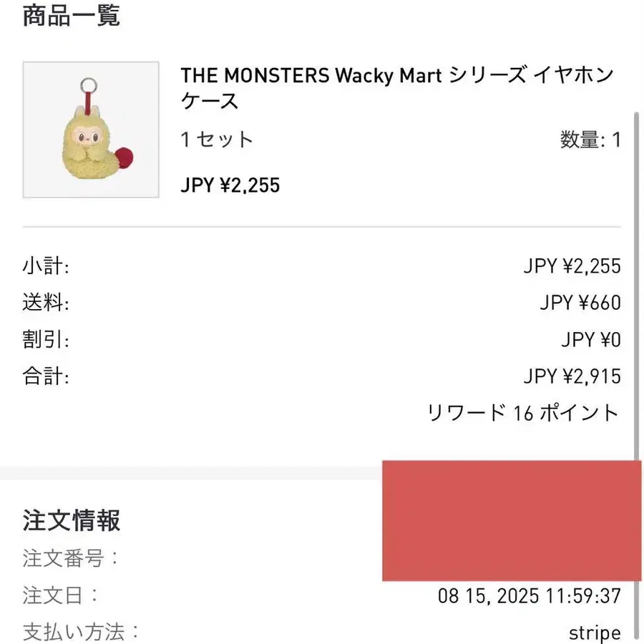Select the quantity label 数量: 1
This screenshot has width=644, height=644.
coord(590,140)
